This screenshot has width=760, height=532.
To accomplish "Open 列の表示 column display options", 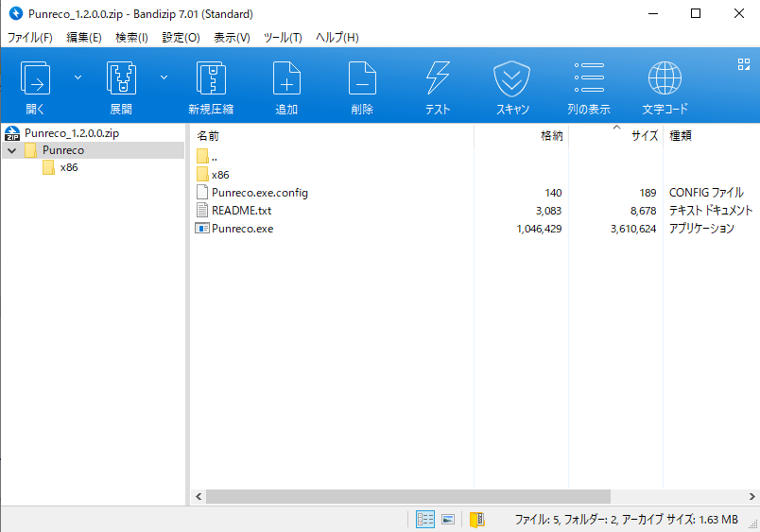I will pyautogui.click(x=588, y=87).
